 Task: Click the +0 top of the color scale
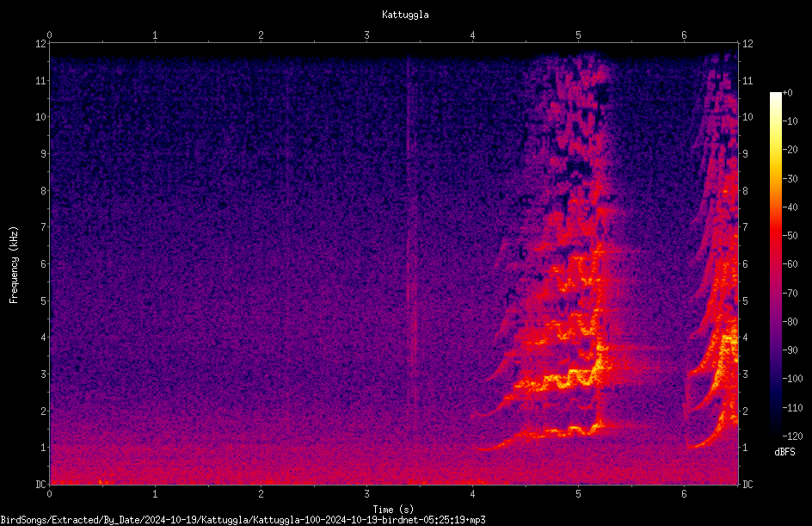787,93
